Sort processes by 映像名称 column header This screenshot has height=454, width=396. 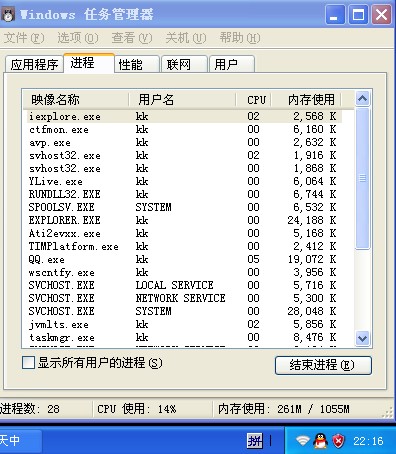(76, 99)
